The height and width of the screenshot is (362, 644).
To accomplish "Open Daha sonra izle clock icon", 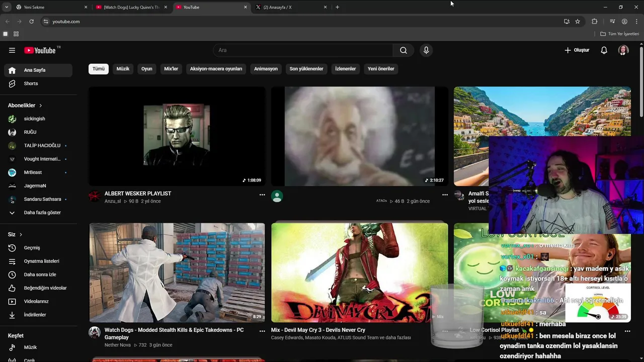I will click(12, 275).
